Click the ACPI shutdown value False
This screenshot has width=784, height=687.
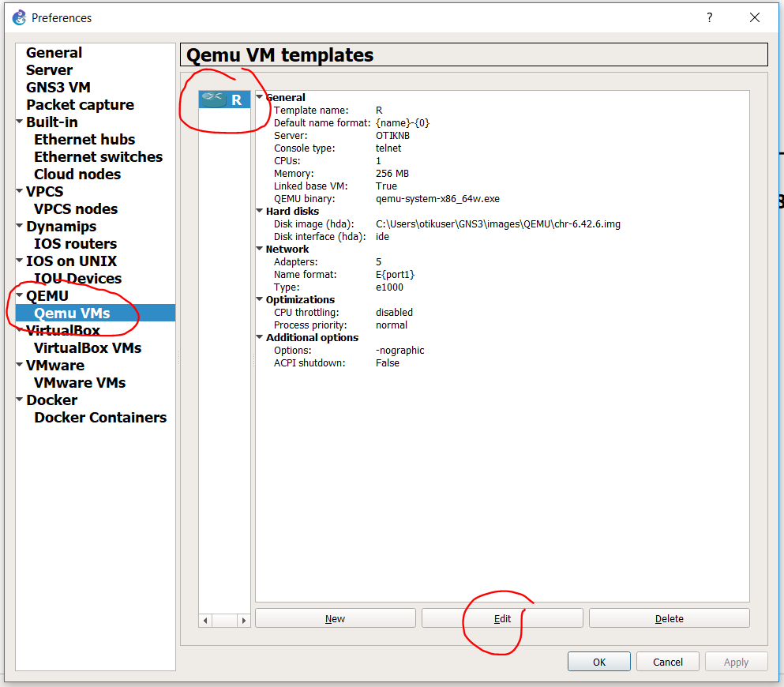click(388, 363)
